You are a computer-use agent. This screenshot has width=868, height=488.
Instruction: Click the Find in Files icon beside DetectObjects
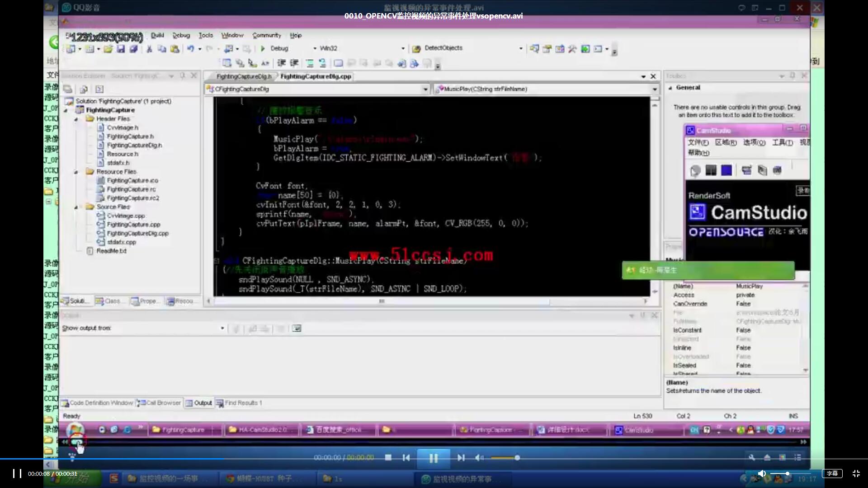point(416,48)
